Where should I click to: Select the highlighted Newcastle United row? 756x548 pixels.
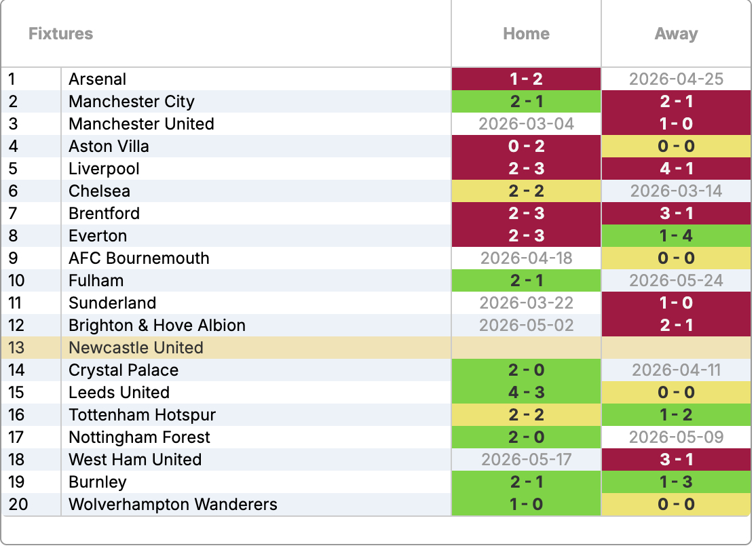click(136, 348)
